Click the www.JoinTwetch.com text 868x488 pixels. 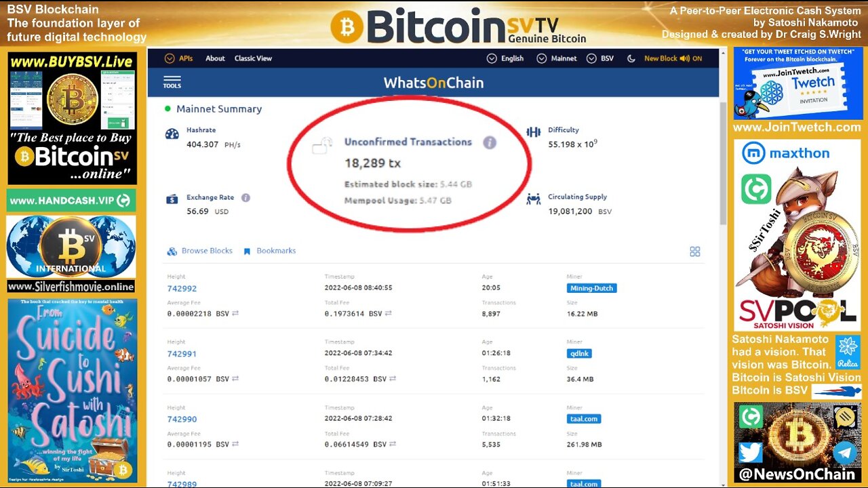point(797,127)
